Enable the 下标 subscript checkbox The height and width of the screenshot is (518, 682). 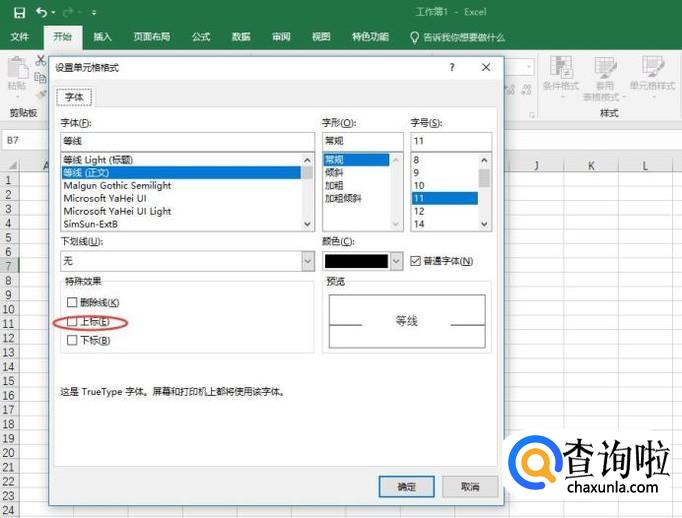coord(72,340)
